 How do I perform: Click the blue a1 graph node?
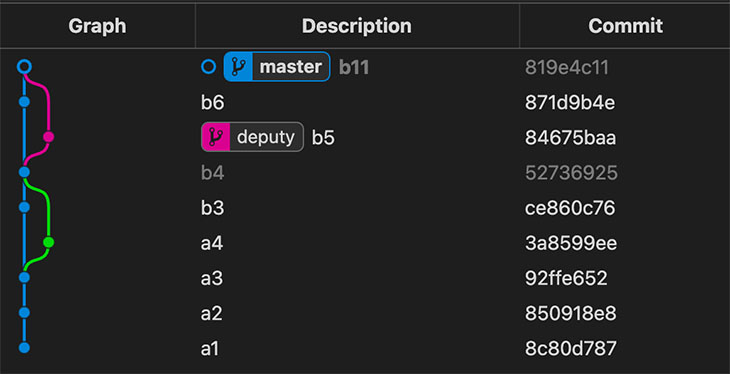(24, 347)
